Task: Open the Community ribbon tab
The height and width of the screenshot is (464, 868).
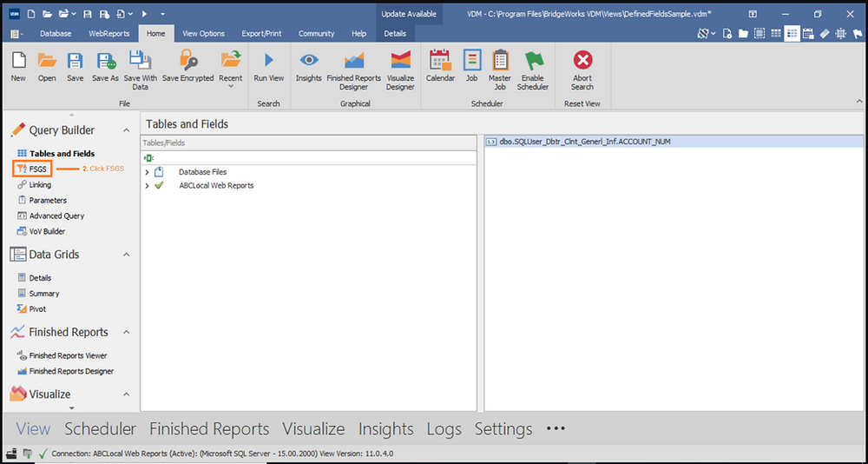Action: pos(316,33)
